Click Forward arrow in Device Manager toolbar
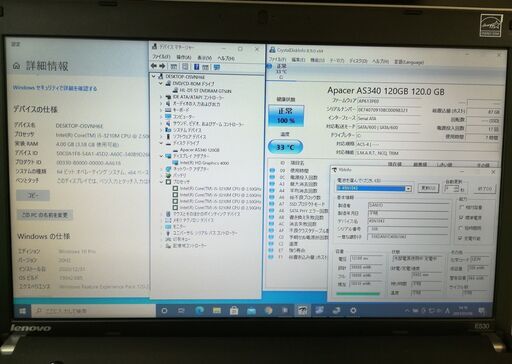 [x=162, y=66]
